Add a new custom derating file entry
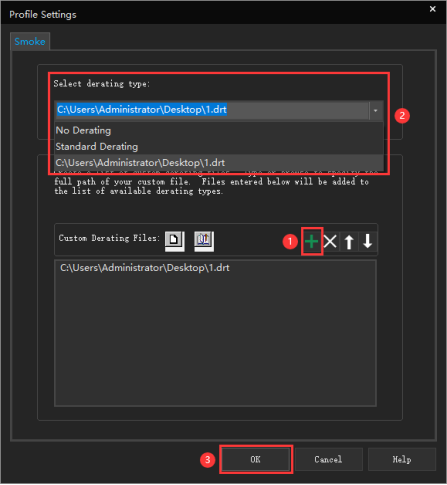Viewport: 447px width, 485px height. pyautogui.click(x=312, y=242)
